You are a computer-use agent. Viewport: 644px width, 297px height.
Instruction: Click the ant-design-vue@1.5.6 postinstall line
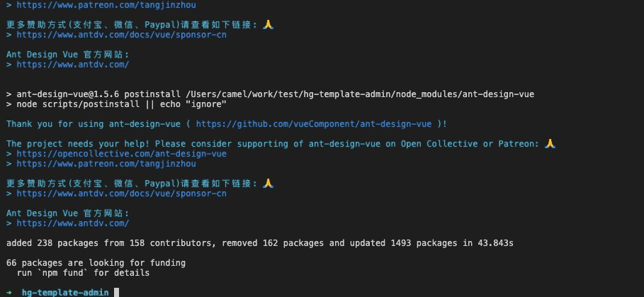(x=270, y=94)
